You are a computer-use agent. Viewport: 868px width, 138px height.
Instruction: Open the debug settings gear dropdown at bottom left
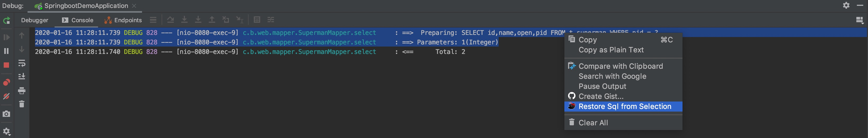[x=6, y=131]
